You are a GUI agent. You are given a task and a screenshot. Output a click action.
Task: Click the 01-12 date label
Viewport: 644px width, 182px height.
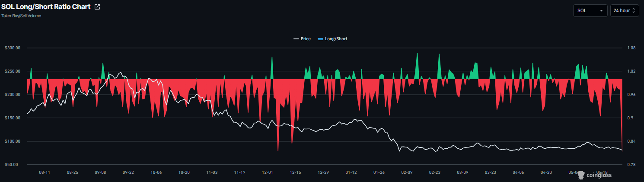pos(351,172)
